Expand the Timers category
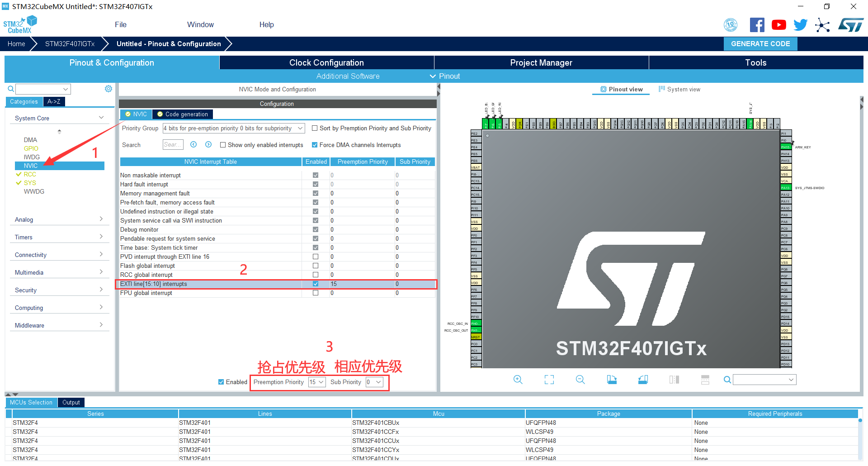Viewport: 868px width, 466px height. (x=59, y=237)
